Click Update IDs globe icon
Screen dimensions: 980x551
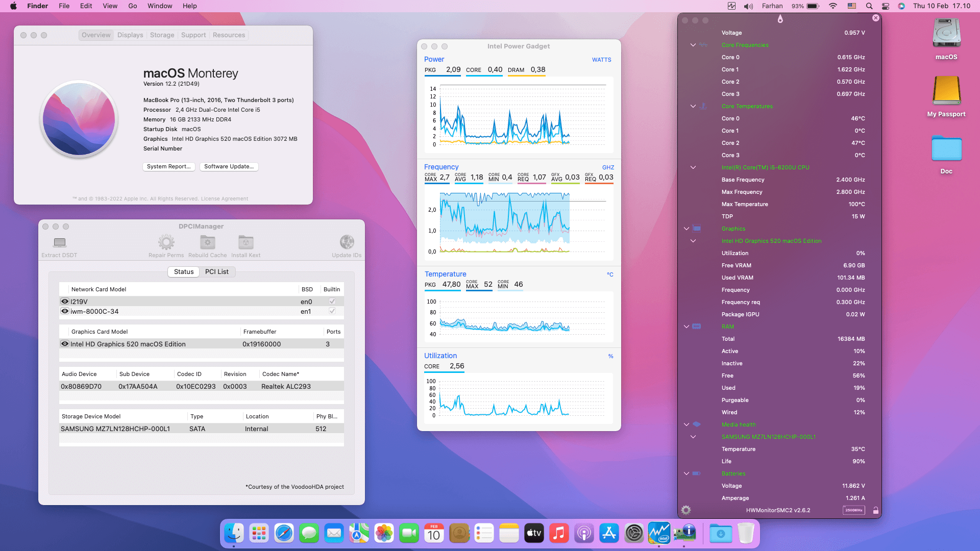tap(347, 242)
